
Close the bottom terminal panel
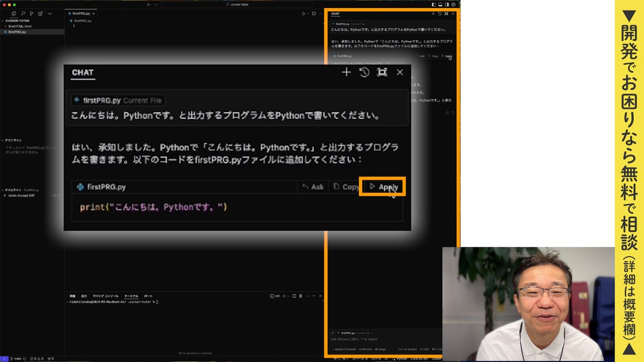[x=320, y=296]
